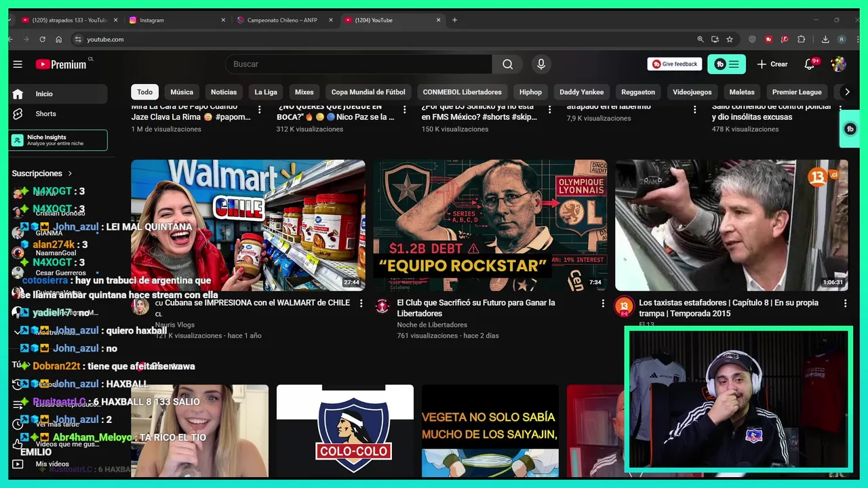The width and height of the screenshot is (868, 488).
Task: Click the browser reload button
Action: point(42,39)
